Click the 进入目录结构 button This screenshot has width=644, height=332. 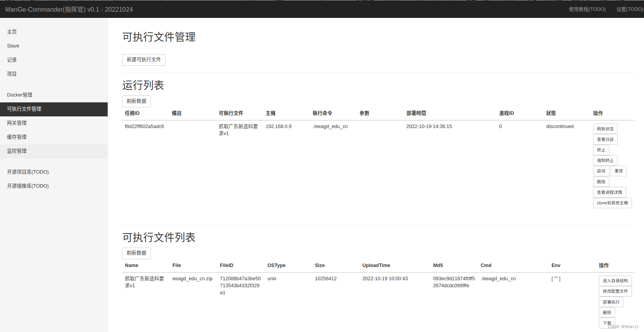(615, 281)
